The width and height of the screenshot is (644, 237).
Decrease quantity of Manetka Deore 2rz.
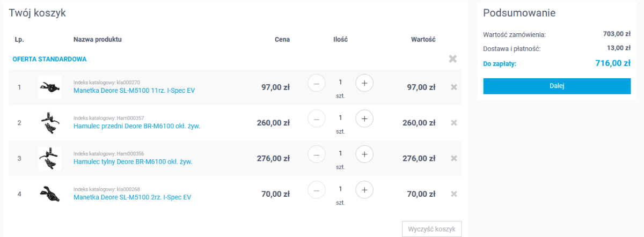pos(316,190)
